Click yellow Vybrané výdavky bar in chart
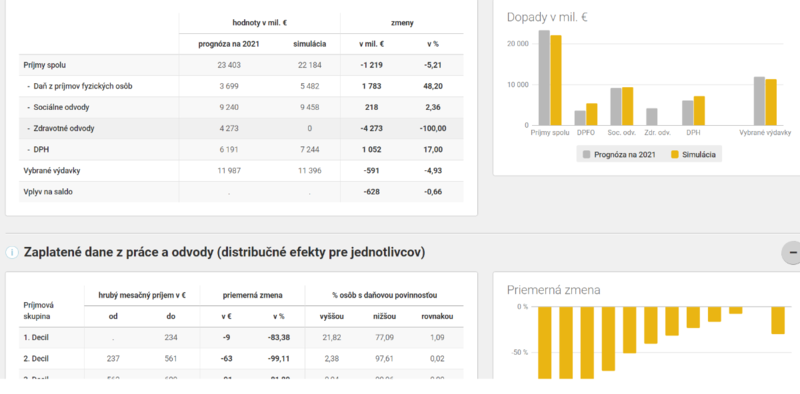Screen dimensions: 800x394 click(x=771, y=102)
